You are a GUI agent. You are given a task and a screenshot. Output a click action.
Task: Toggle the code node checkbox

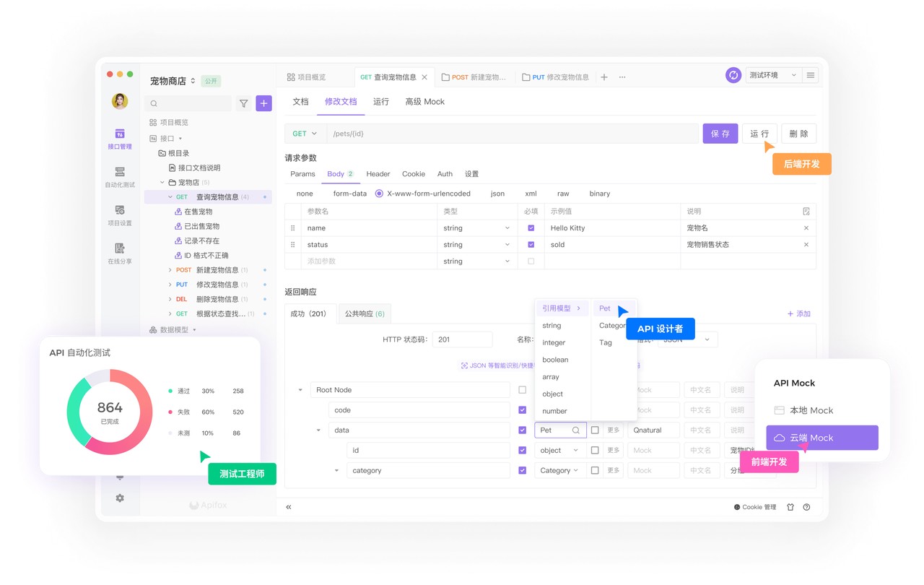pyautogui.click(x=523, y=410)
